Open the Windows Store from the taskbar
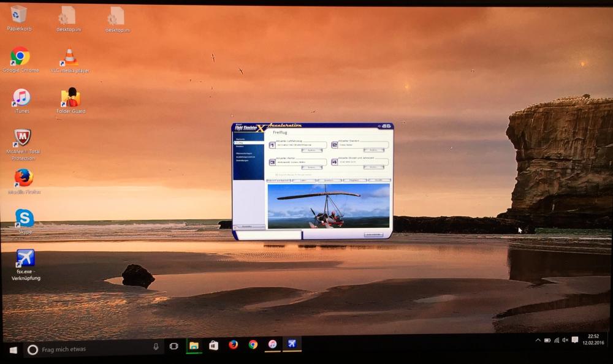Viewport: 613px width, 364px height. pyautogui.click(x=213, y=345)
